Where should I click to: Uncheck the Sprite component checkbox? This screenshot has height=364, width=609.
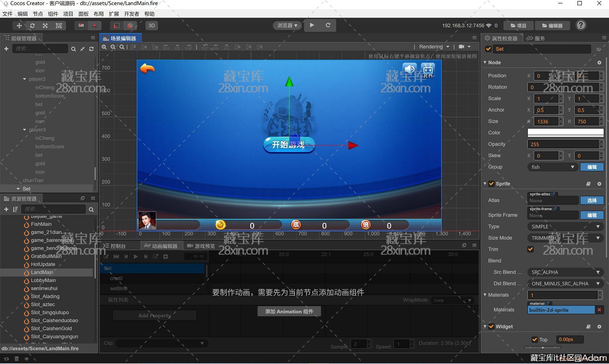[491, 184]
